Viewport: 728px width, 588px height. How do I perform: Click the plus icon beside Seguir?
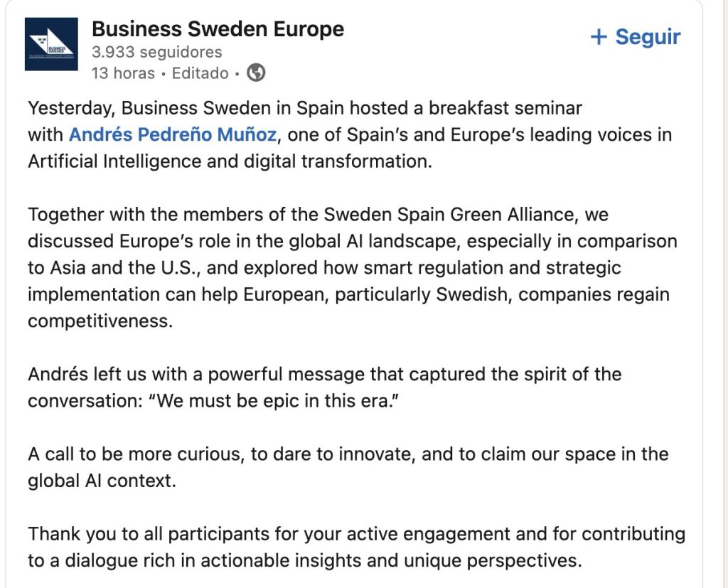[x=599, y=37]
